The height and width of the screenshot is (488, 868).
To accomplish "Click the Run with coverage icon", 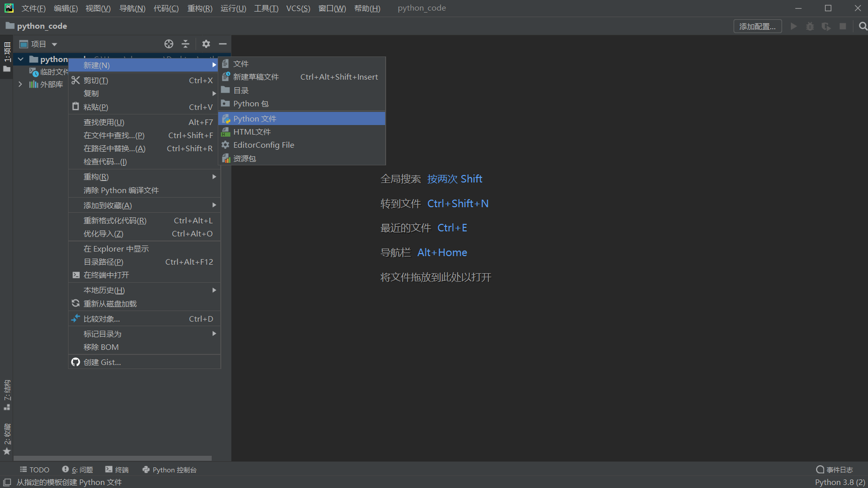I will coord(826,26).
